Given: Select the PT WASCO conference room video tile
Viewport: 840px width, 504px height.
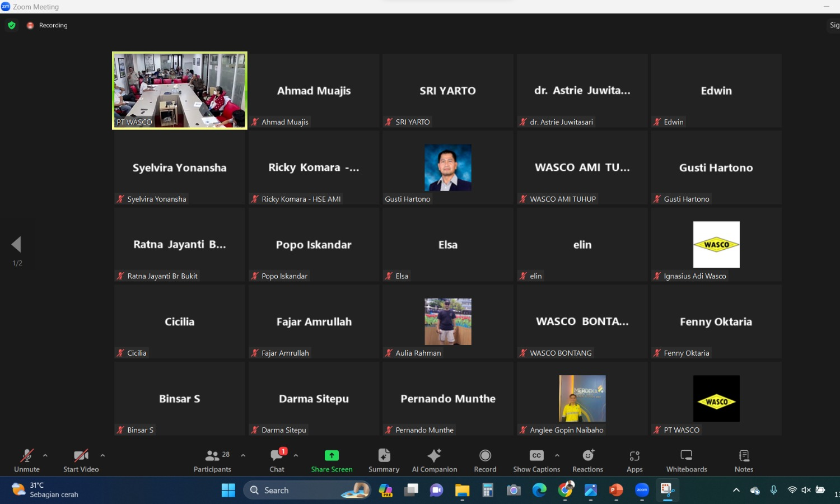Looking at the screenshot, I should tap(180, 91).
